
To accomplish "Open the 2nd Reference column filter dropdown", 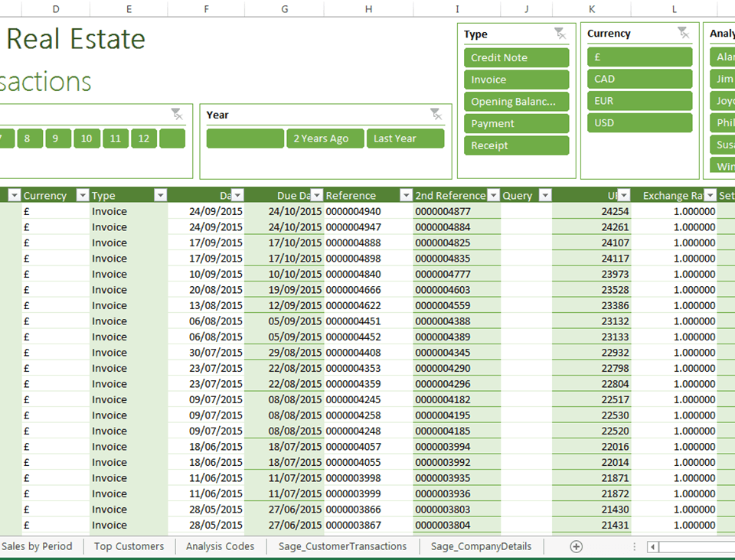I will point(494,195).
